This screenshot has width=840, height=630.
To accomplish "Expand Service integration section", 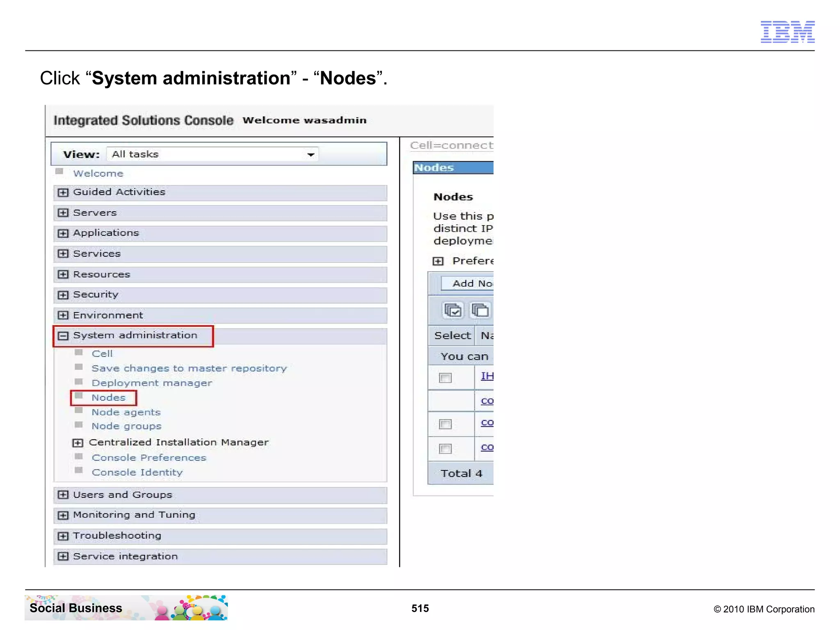I will coord(63,556).
